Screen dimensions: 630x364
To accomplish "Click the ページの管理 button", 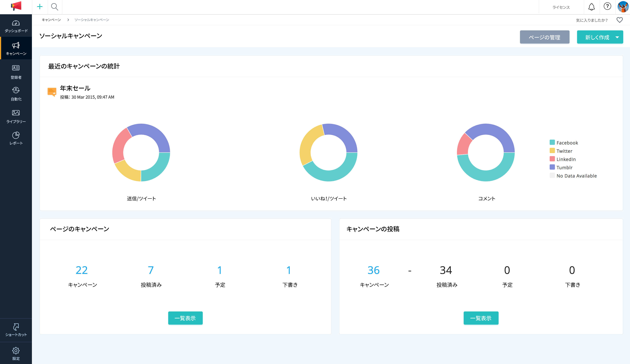I will (x=545, y=37).
